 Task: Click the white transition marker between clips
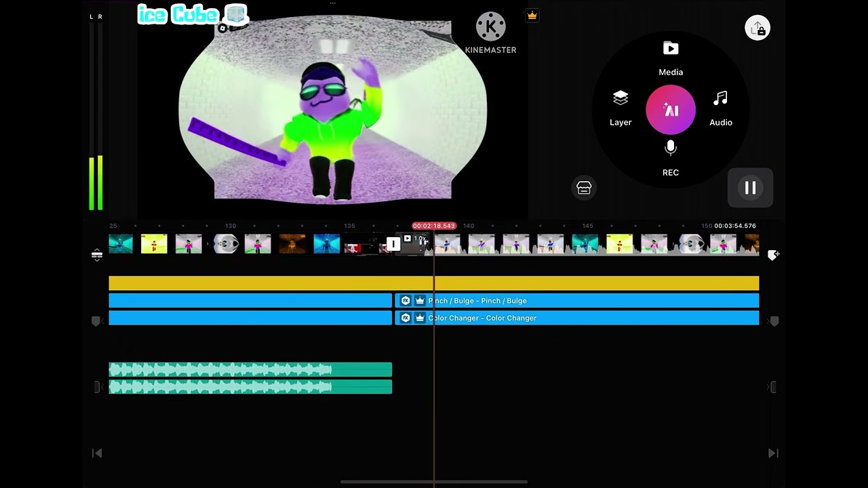pos(393,244)
